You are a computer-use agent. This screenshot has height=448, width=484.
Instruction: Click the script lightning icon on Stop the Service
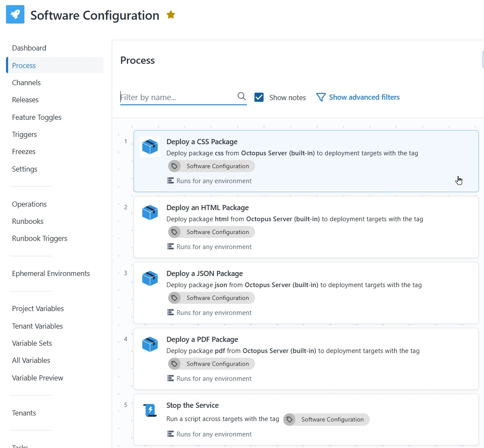[150, 410]
